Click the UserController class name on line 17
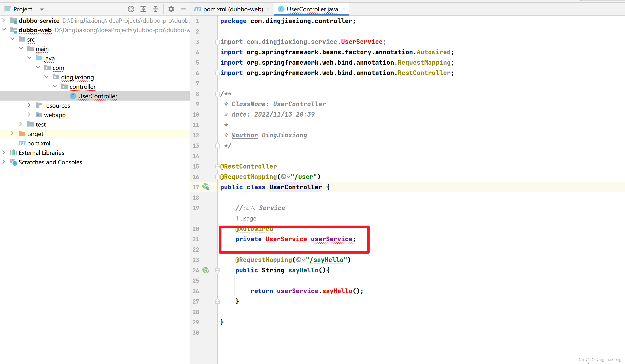 point(296,187)
